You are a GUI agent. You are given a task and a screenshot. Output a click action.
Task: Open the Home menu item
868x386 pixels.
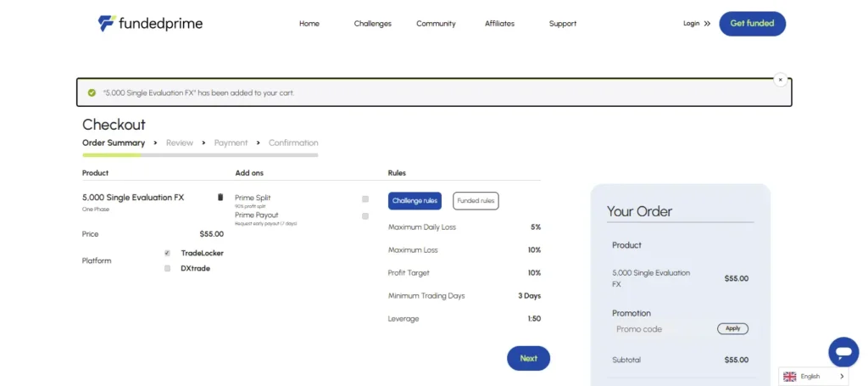(x=309, y=24)
